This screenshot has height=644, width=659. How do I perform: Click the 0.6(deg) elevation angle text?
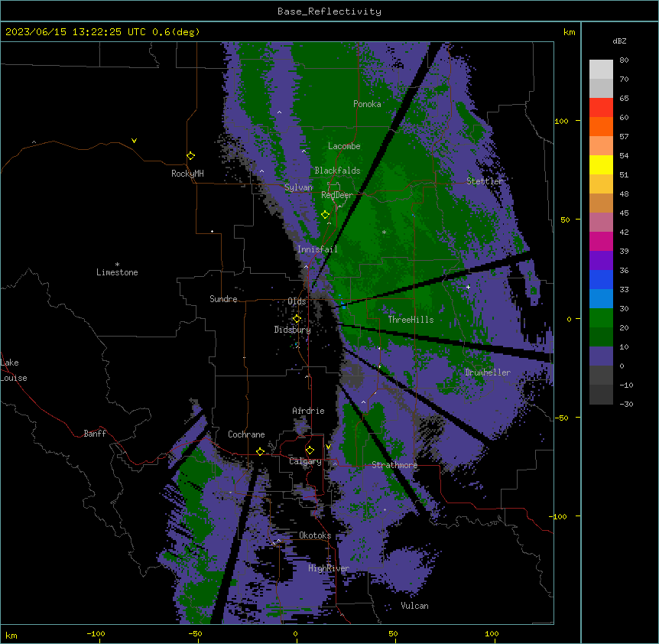176,32
